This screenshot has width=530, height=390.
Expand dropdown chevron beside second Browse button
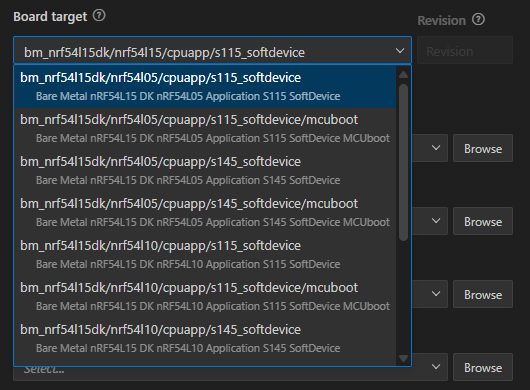(x=436, y=221)
